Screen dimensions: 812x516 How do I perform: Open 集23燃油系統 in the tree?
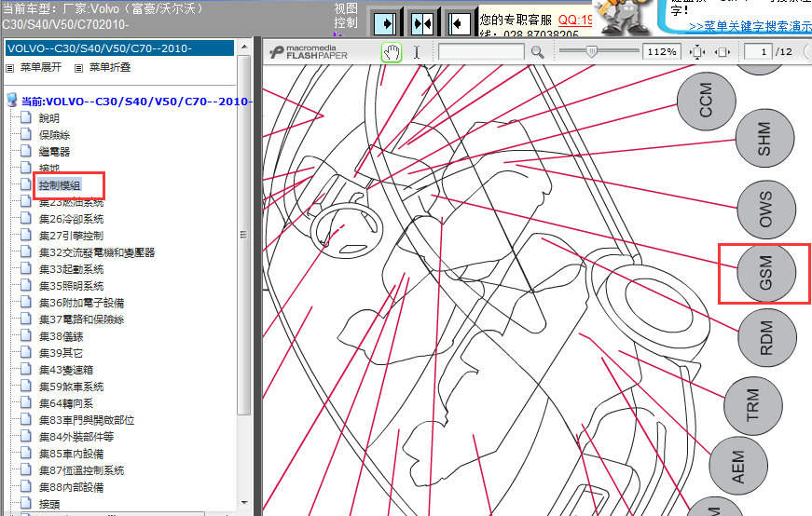72,202
